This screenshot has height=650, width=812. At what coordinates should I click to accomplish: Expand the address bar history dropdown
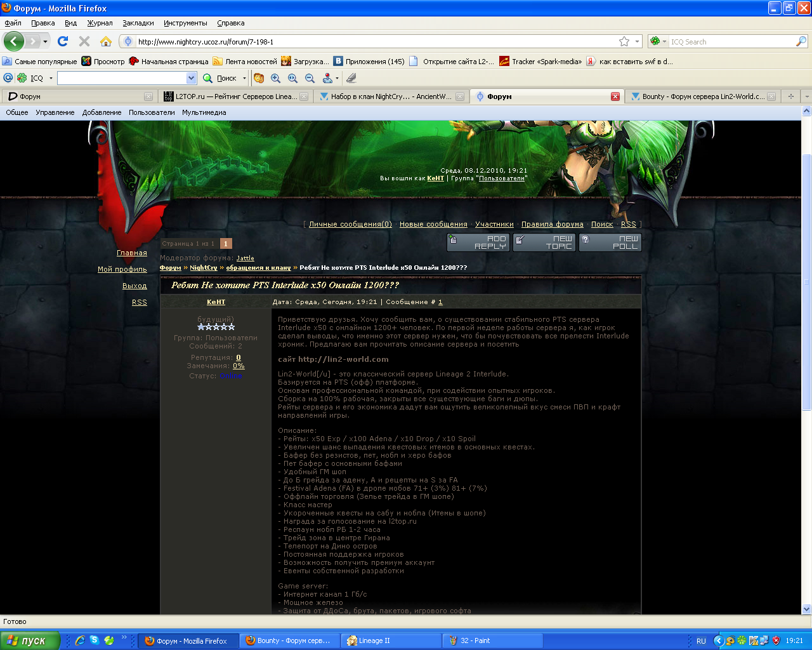(637, 41)
